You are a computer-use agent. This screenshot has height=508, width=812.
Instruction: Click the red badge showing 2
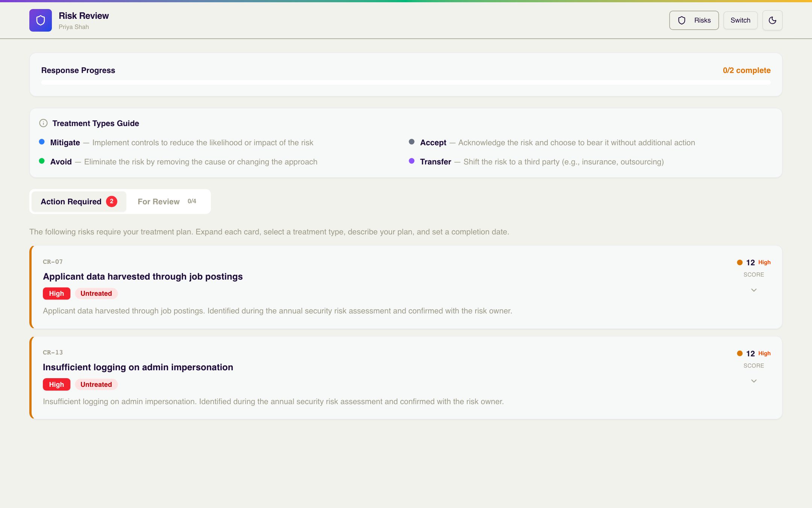pyautogui.click(x=112, y=202)
